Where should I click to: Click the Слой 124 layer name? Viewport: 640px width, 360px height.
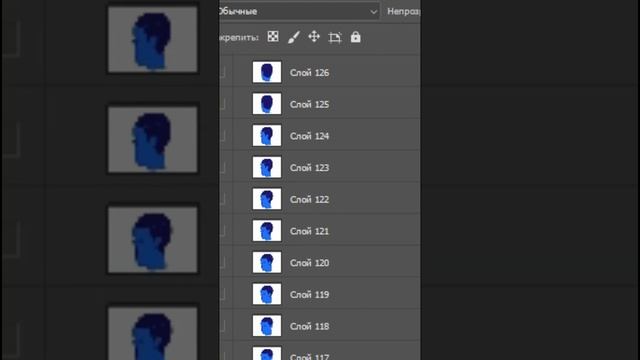click(309, 136)
